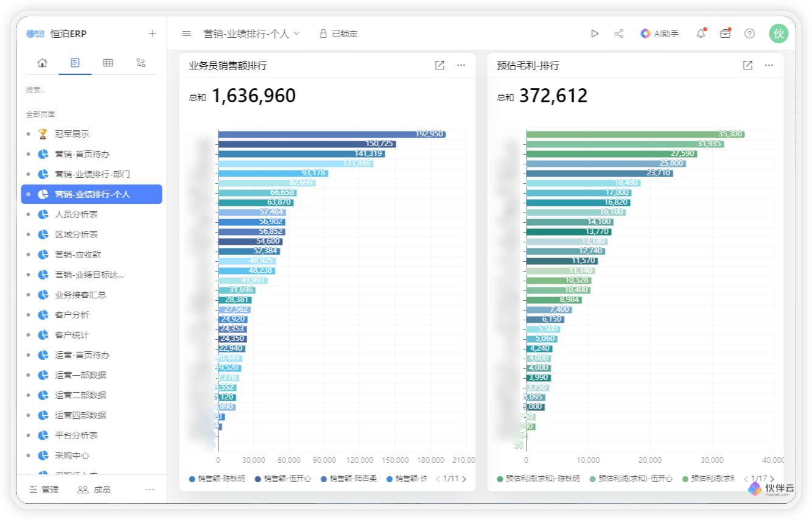
Task: Click the share icon in header
Action: click(x=619, y=33)
